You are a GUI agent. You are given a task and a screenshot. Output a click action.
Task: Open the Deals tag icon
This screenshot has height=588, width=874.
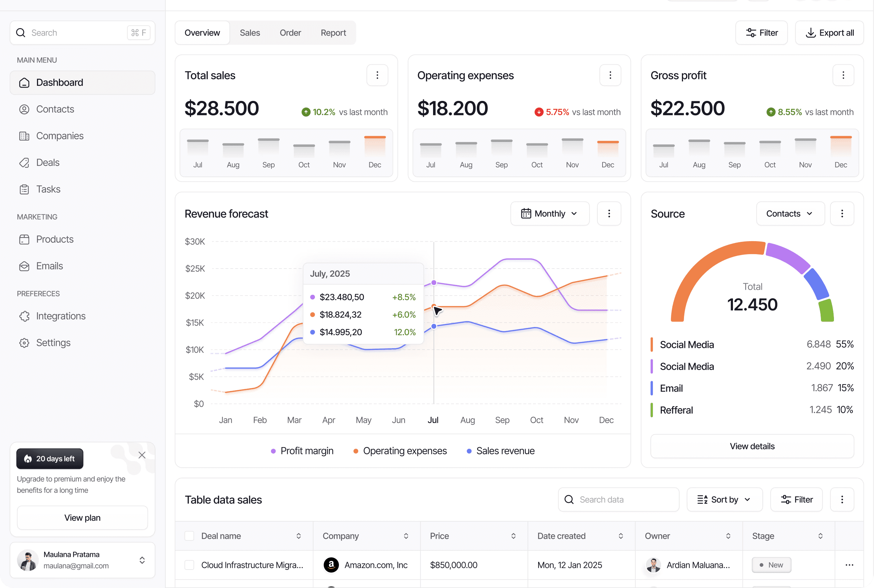coord(24,163)
